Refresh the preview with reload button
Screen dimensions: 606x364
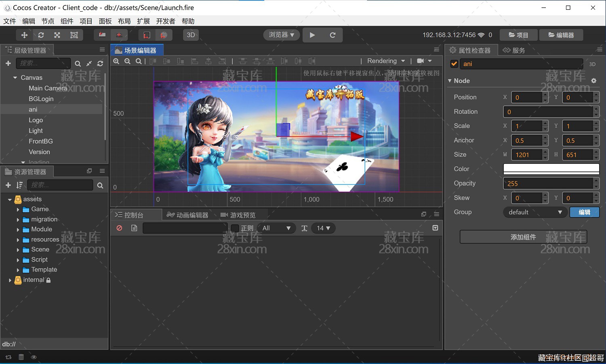[x=332, y=35]
